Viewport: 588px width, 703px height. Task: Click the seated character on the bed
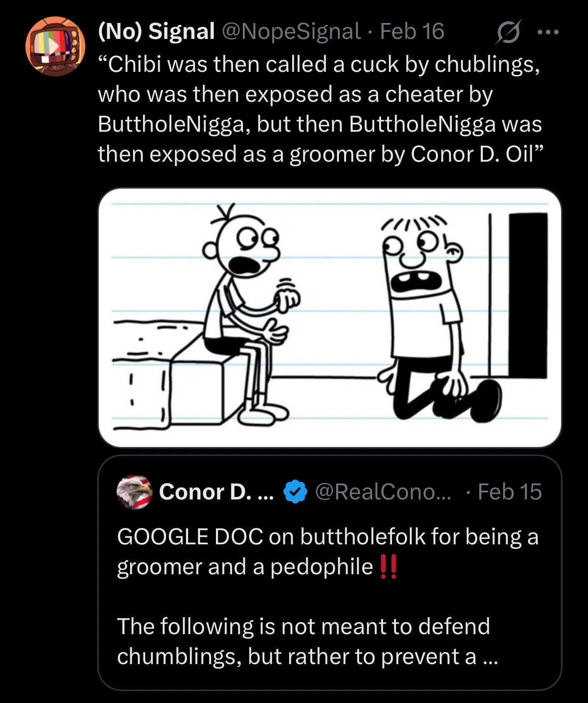pos(244,309)
